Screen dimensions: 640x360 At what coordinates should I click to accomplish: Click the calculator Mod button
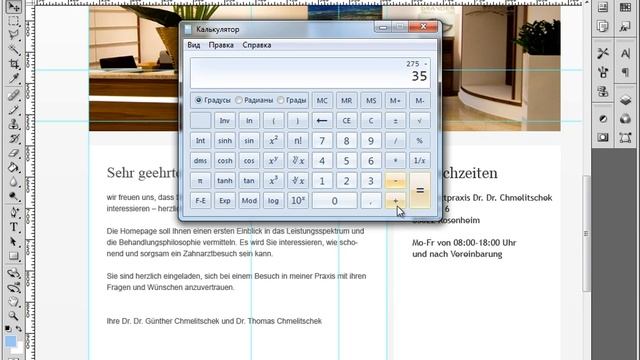pos(249,200)
